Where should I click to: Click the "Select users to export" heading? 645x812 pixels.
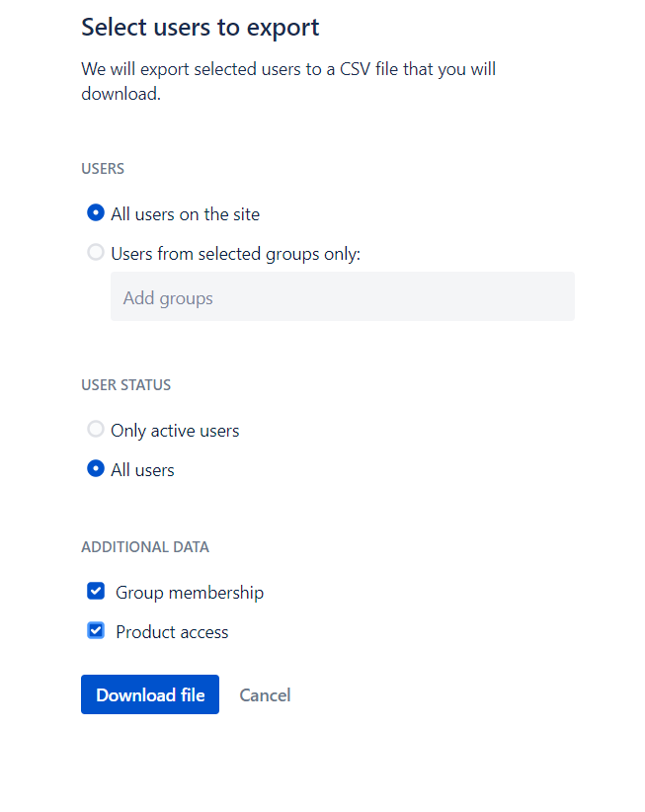click(200, 27)
